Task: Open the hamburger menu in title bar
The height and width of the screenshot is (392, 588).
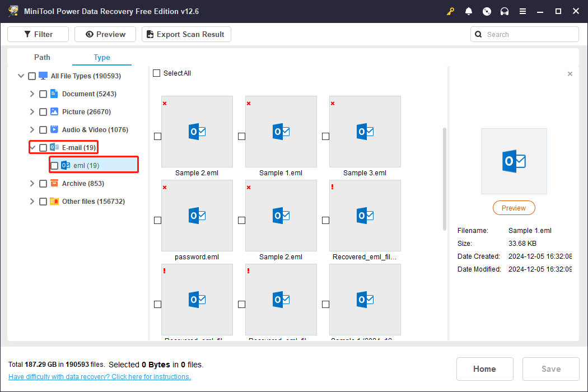Action: pos(522,11)
